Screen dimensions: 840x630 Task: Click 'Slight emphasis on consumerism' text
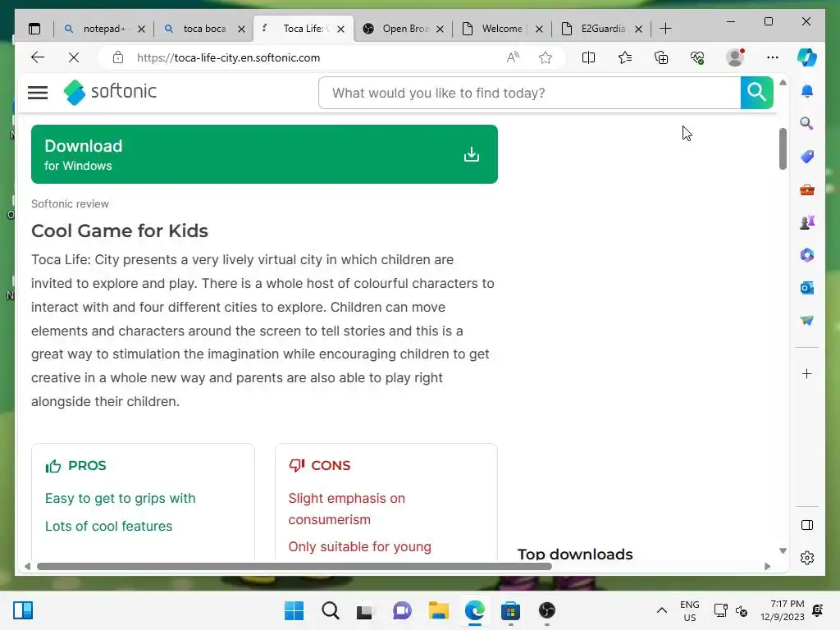(x=347, y=509)
